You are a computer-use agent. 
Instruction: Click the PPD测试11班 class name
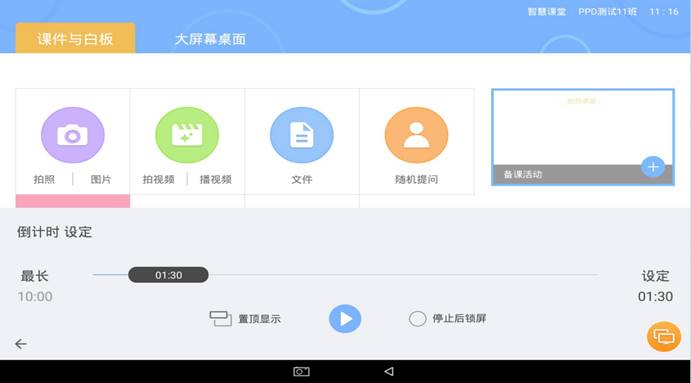click(x=608, y=12)
